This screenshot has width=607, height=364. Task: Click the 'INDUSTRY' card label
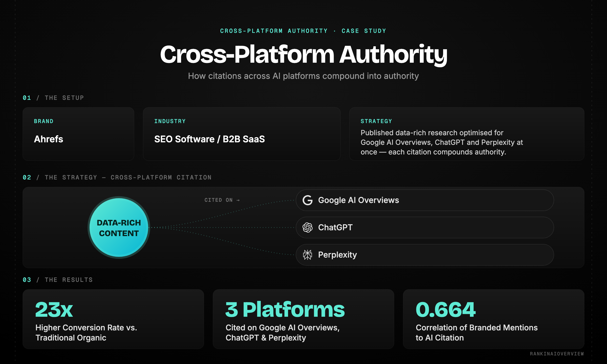click(x=170, y=121)
